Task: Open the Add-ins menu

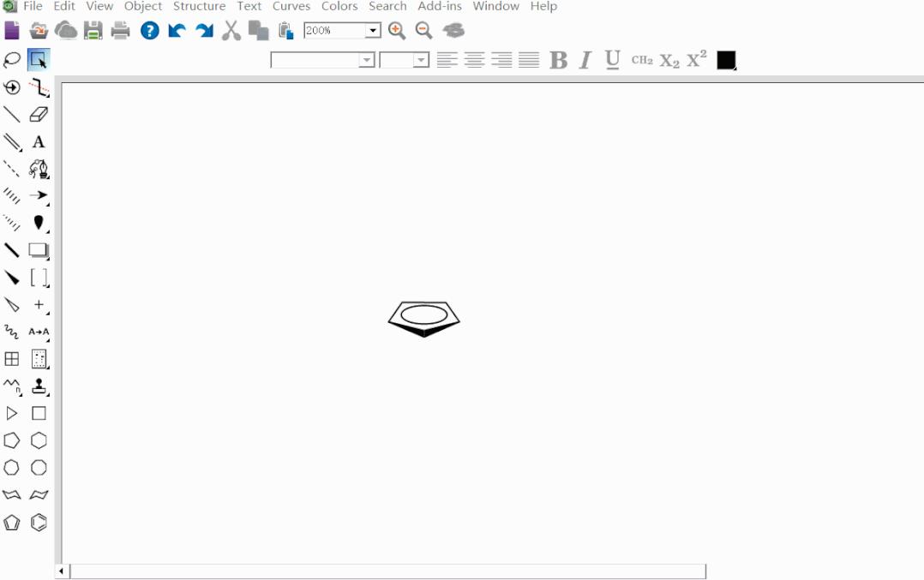Action: [439, 6]
